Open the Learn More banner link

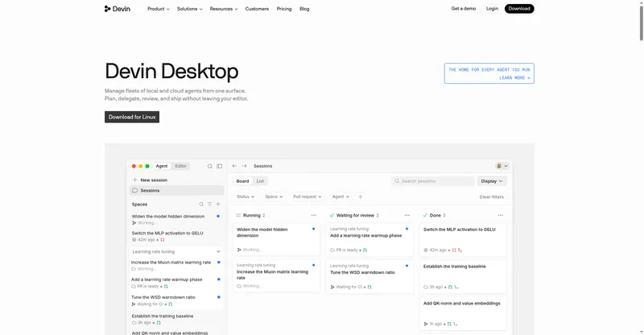pos(489,73)
